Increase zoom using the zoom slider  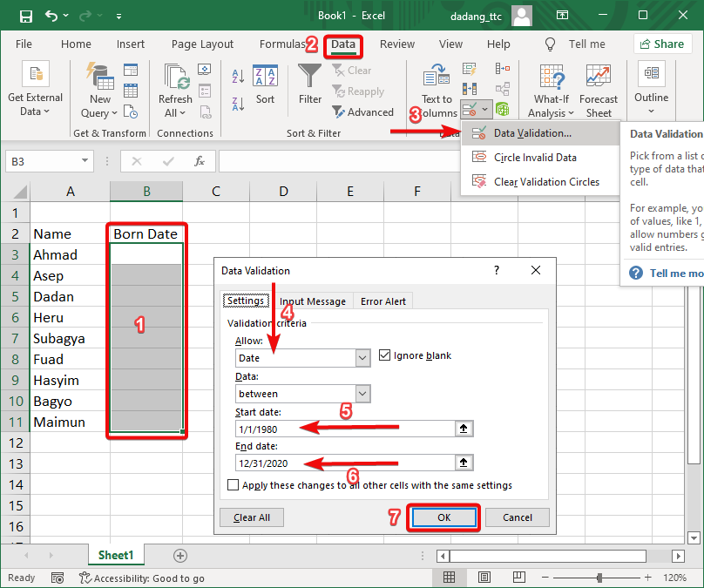[646, 577]
